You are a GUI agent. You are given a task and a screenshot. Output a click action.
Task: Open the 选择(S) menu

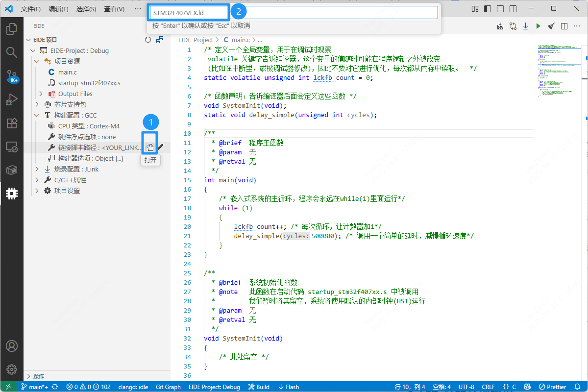pos(86,9)
